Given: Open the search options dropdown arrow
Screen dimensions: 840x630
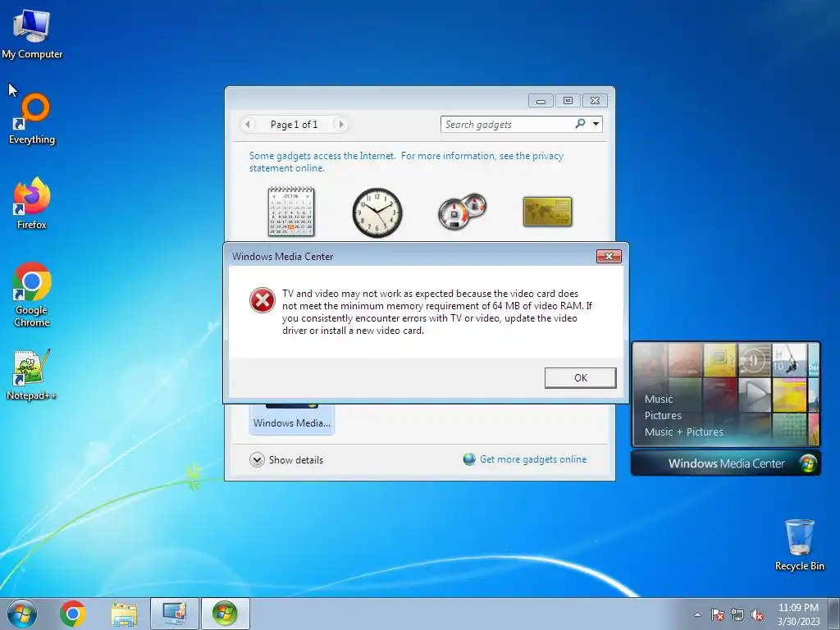Looking at the screenshot, I should [596, 124].
